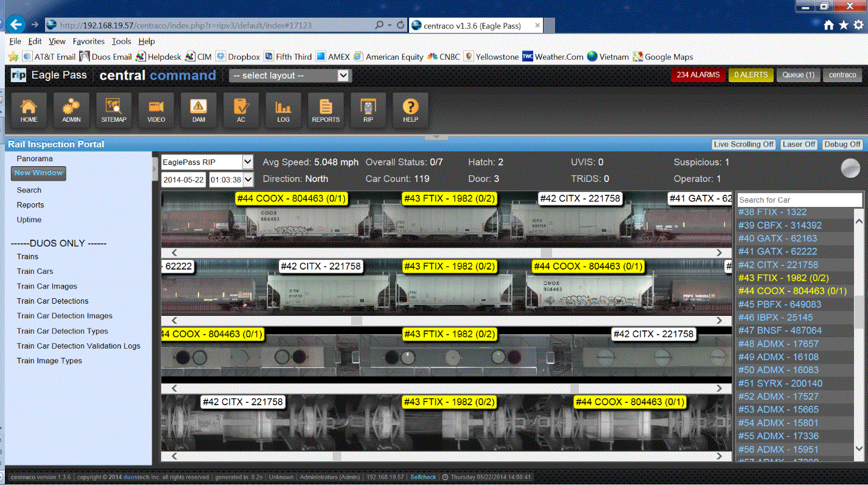Screen dimensions: 868x485
Task: Open the ADMIN gears icon
Action: [71, 110]
